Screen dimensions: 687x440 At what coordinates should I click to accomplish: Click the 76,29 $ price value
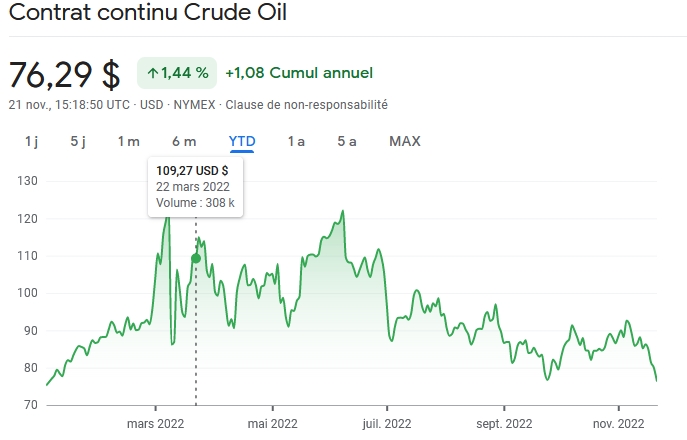pos(64,74)
